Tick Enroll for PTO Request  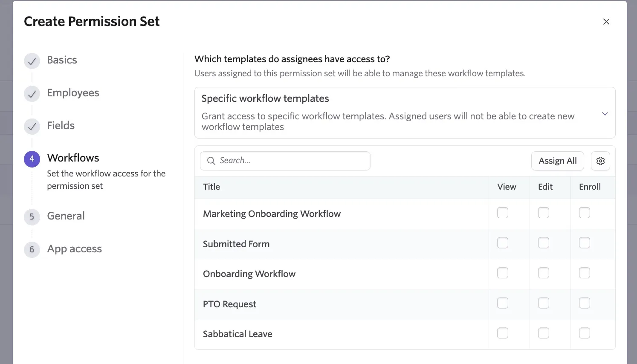[585, 303]
